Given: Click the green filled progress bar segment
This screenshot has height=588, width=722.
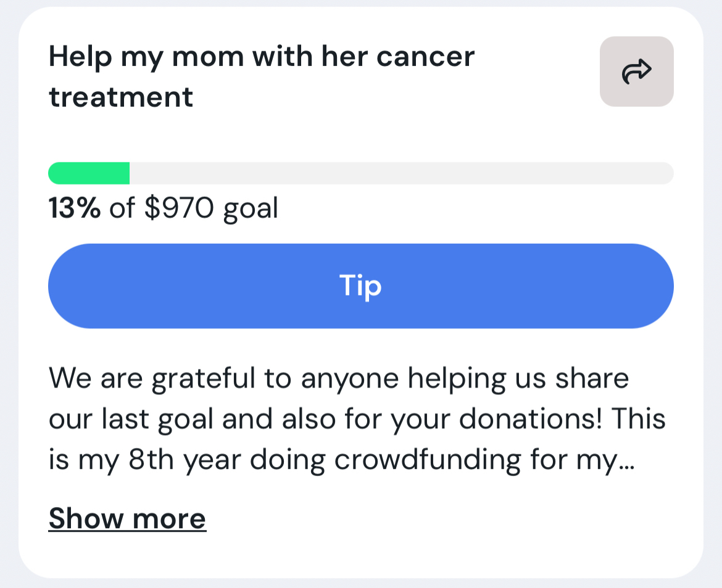Looking at the screenshot, I should (89, 173).
